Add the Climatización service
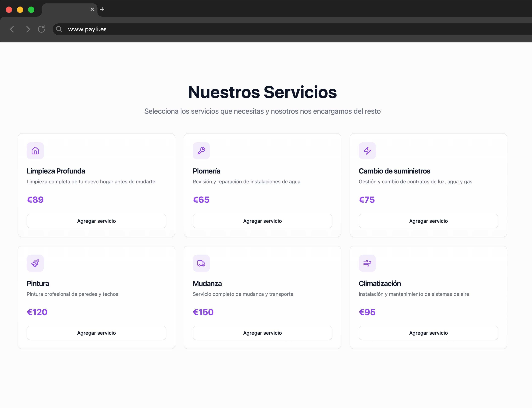 [428, 333]
